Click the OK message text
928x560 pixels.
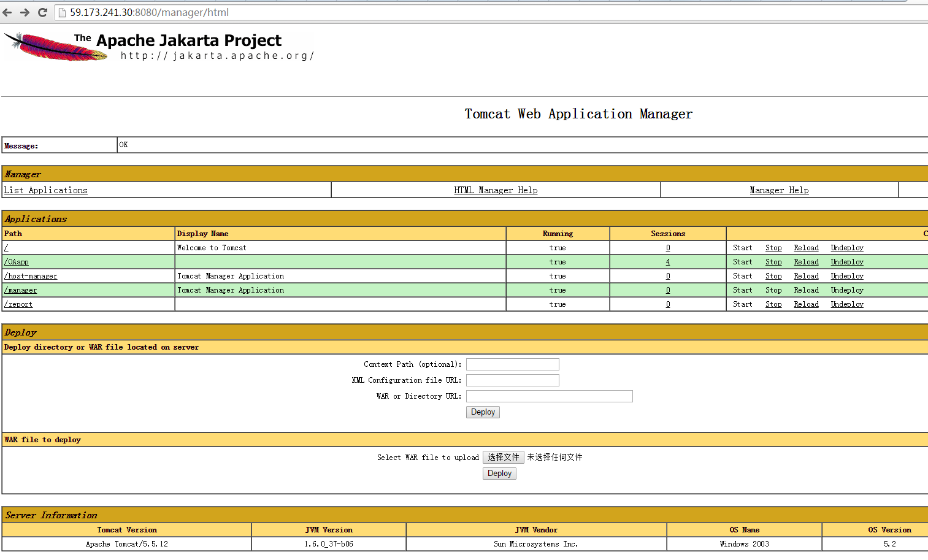[x=123, y=145]
